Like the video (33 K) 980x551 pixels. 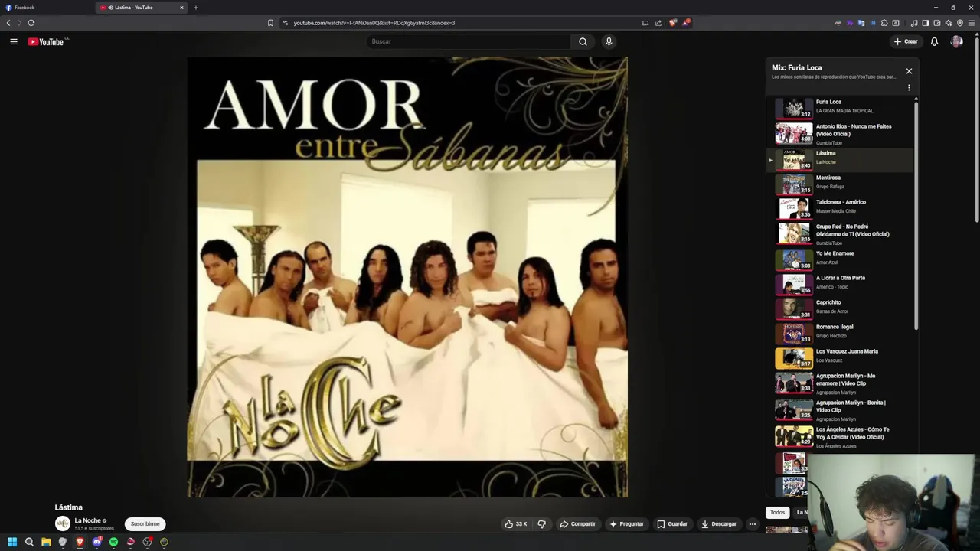pos(516,524)
